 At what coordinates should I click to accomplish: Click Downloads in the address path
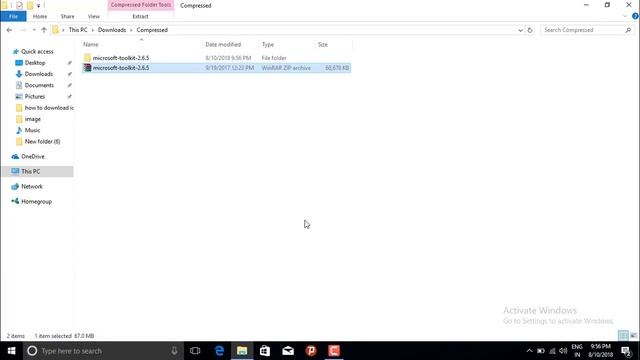click(x=112, y=30)
